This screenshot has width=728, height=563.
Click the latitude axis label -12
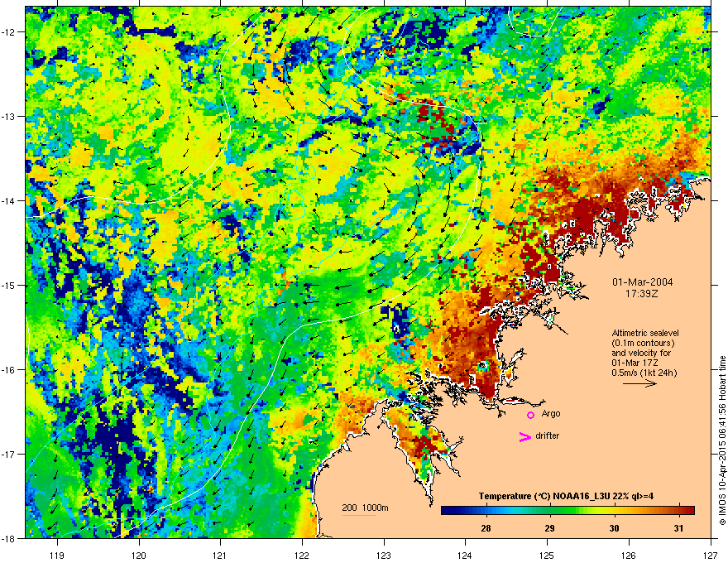pyautogui.click(x=9, y=32)
